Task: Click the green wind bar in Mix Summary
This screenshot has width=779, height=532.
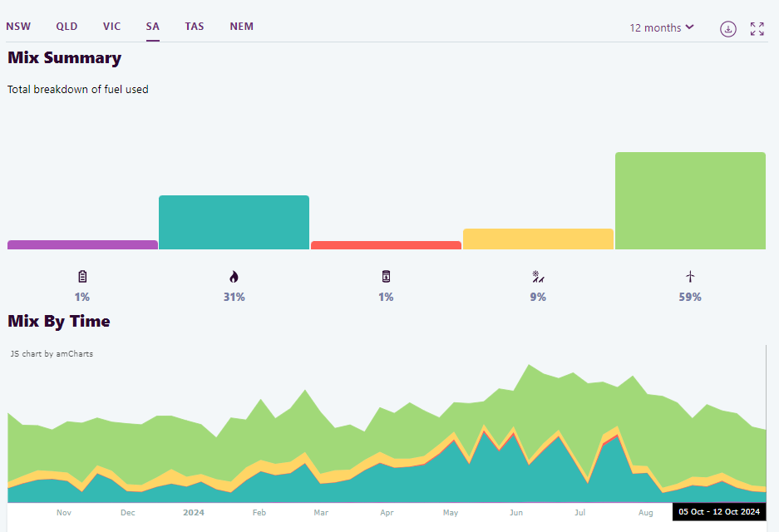Action: (690, 201)
